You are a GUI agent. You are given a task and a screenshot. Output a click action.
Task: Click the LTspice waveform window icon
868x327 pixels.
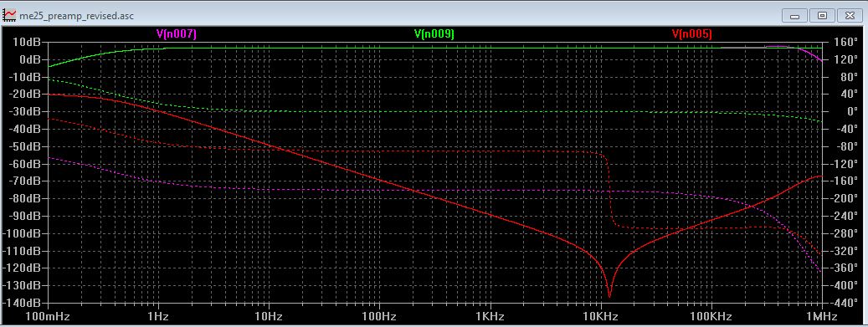pos(9,15)
